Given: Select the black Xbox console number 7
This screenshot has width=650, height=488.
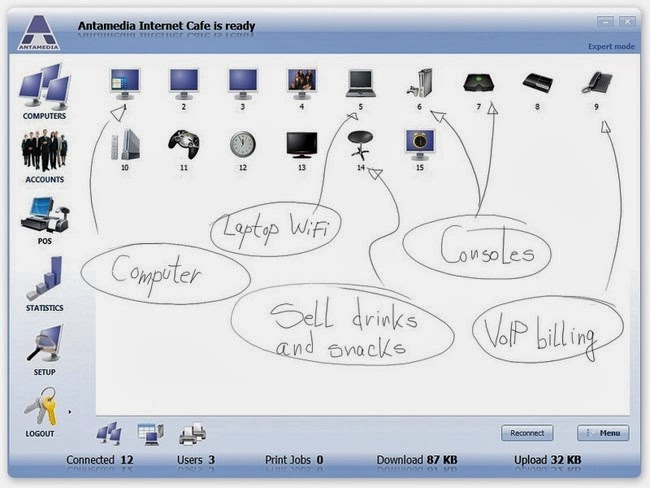Looking at the screenshot, I should [478, 83].
